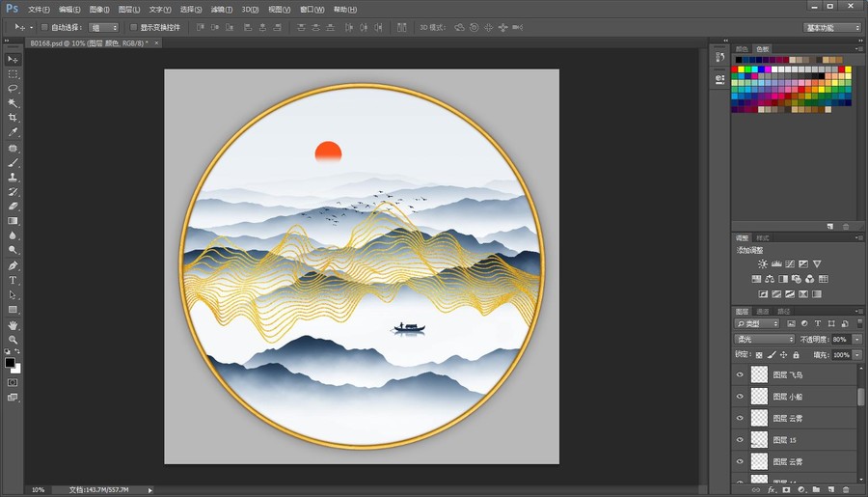The height and width of the screenshot is (497, 868).
Task: Open the 文件(F) menu
Action: pyautogui.click(x=39, y=10)
